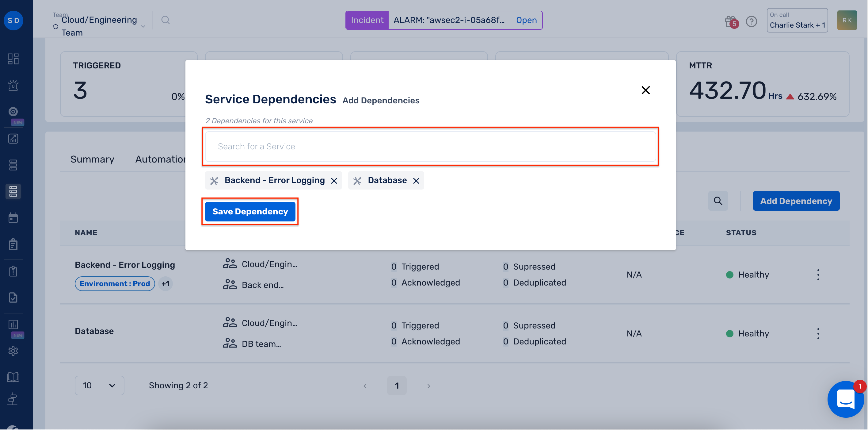868x430 pixels.
Task: Open the dashboard icon in the sidebar
Action: 13,59
